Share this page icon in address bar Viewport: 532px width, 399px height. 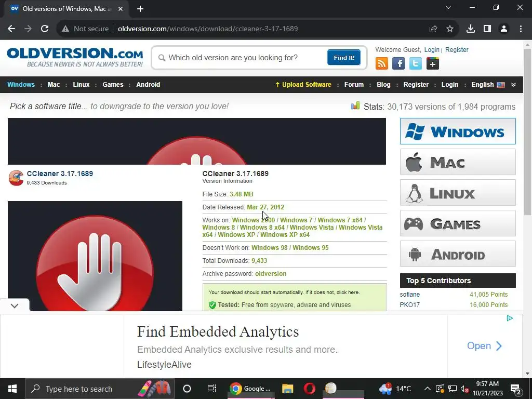point(433,29)
